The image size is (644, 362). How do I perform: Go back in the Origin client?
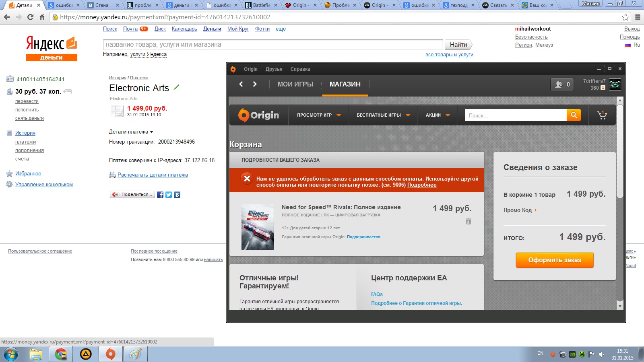tap(241, 84)
